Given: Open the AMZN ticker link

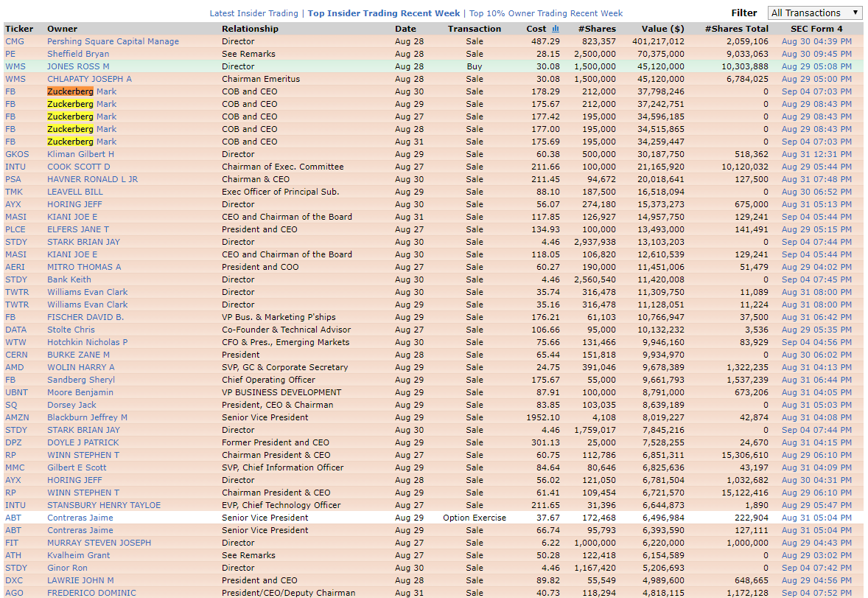Looking at the screenshot, I should (16, 417).
